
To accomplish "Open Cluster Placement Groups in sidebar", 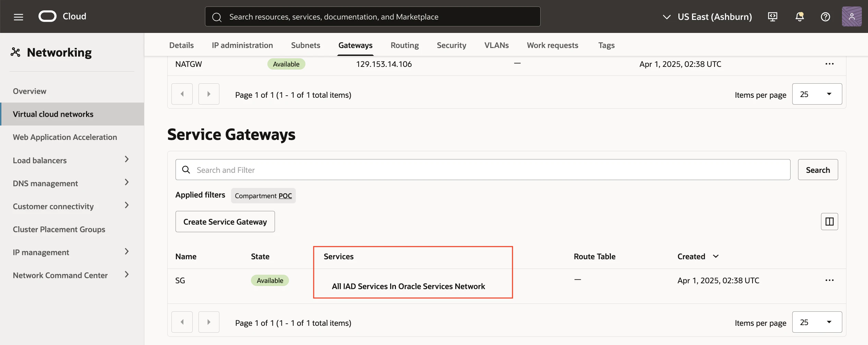I will pyautogui.click(x=59, y=229).
